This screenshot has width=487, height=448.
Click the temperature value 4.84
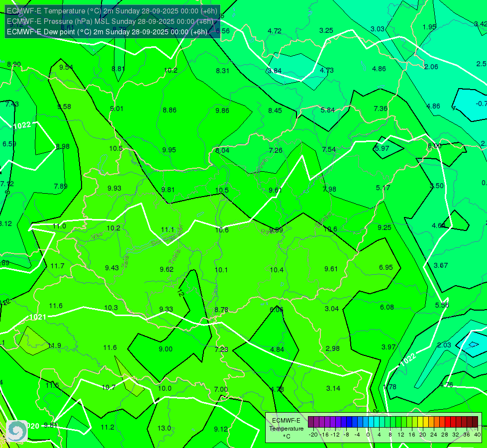coord(277,349)
